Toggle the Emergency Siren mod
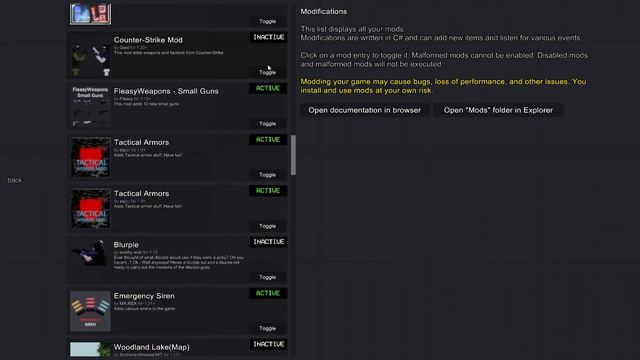640x360 pixels. coord(267,328)
